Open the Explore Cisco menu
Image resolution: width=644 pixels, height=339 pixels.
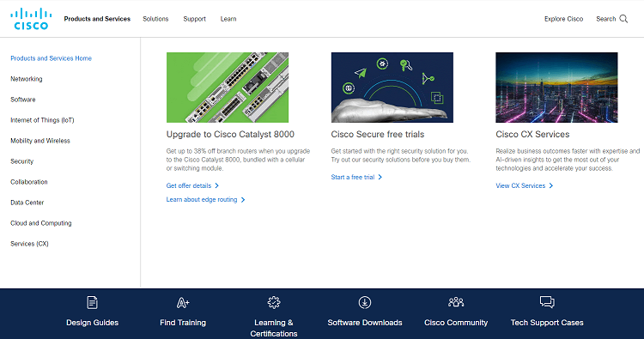pyautogui.click(x=563, y=19)
